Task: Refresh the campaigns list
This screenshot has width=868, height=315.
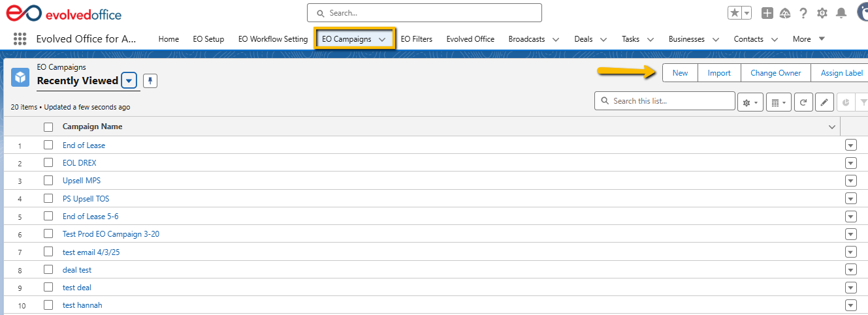Action: click(803, 102)
